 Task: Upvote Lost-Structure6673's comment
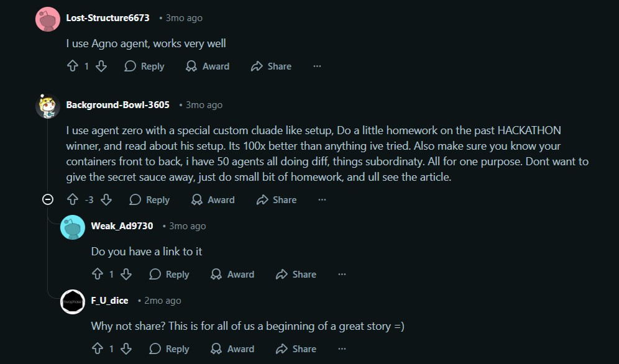tap(72, 66)
